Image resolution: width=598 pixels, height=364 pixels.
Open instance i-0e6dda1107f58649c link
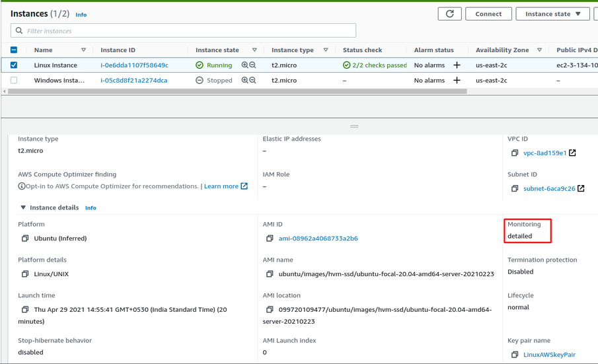pyautogui.click(x=134, y=65)
